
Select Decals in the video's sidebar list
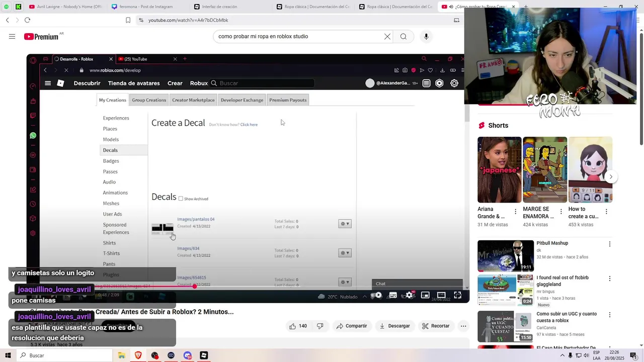coord(110,150)
